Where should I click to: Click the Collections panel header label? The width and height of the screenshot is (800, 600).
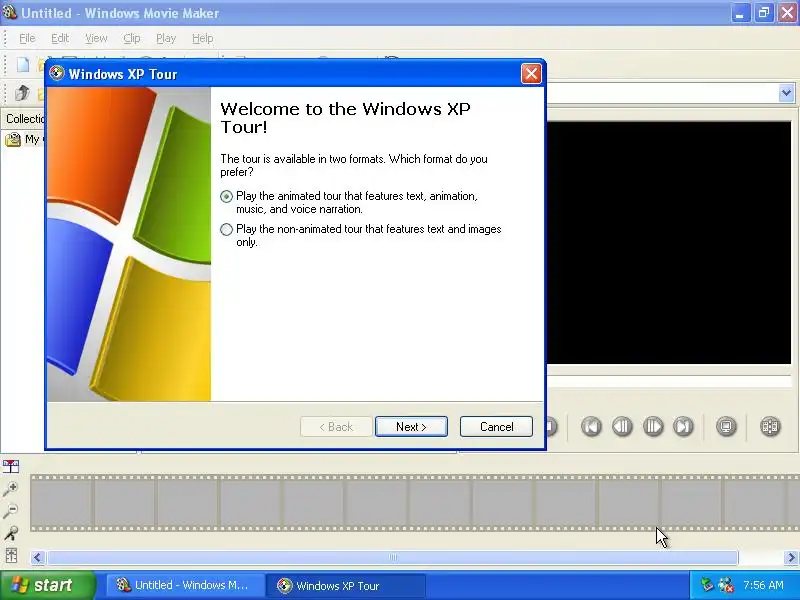click(x=24, y=118)
